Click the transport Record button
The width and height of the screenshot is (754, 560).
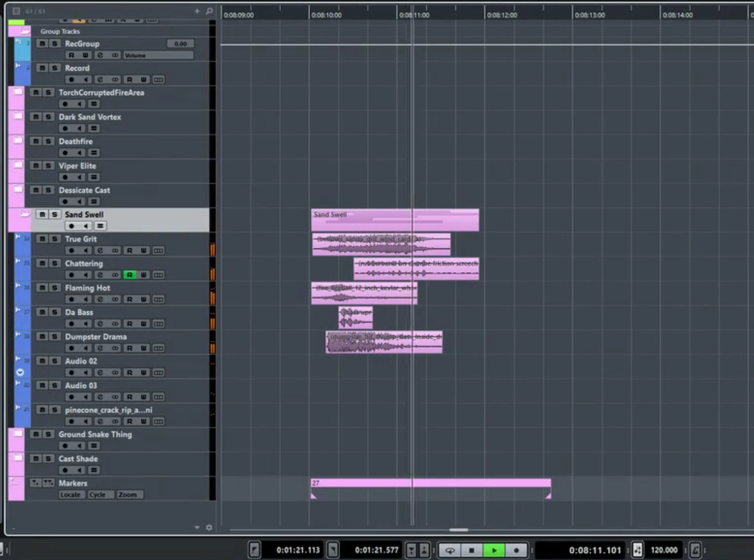516,550
